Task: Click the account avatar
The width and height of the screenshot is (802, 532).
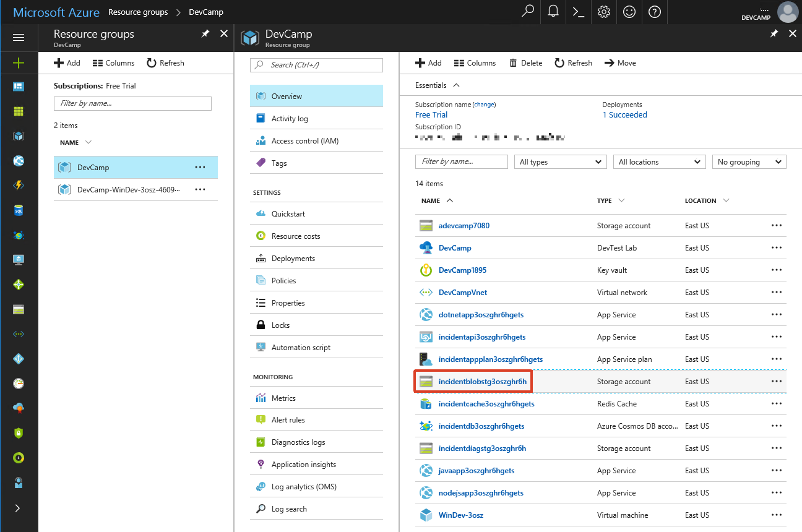Action: pyautogui.click(x=787, y=12)
